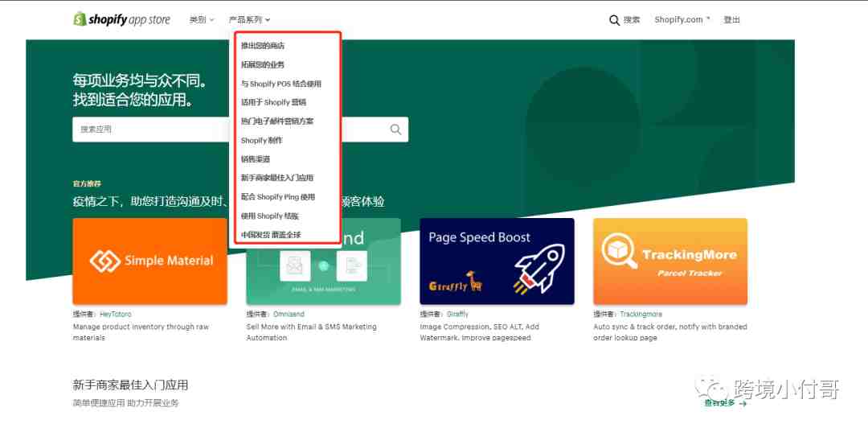Image resolution: width=868 pixels, height=428 pixels.
Task: Click the Trackingmore provider link
Action: pyautogui.click(x=641, y=315)
